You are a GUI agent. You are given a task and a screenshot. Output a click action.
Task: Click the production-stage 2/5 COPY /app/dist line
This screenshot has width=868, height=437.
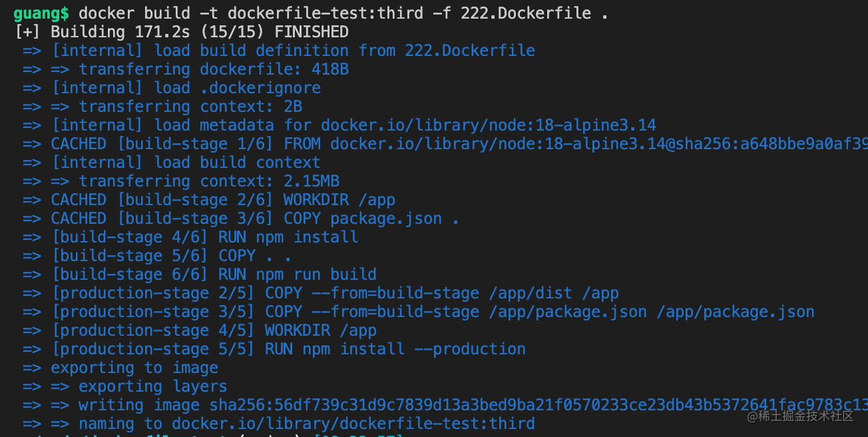[x=335, y=293]
